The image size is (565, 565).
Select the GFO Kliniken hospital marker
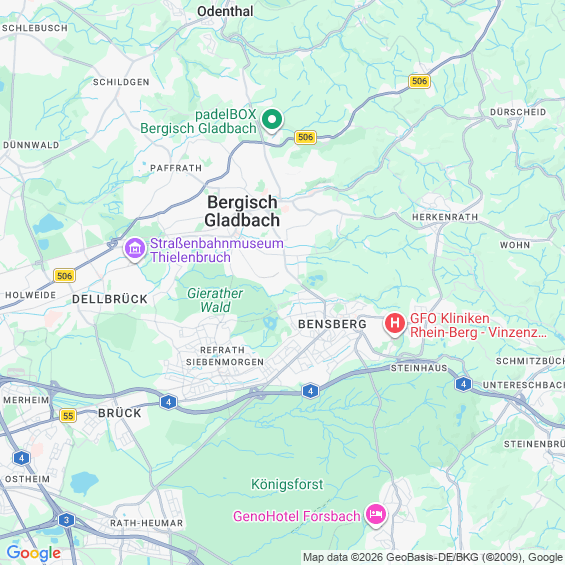395,324
